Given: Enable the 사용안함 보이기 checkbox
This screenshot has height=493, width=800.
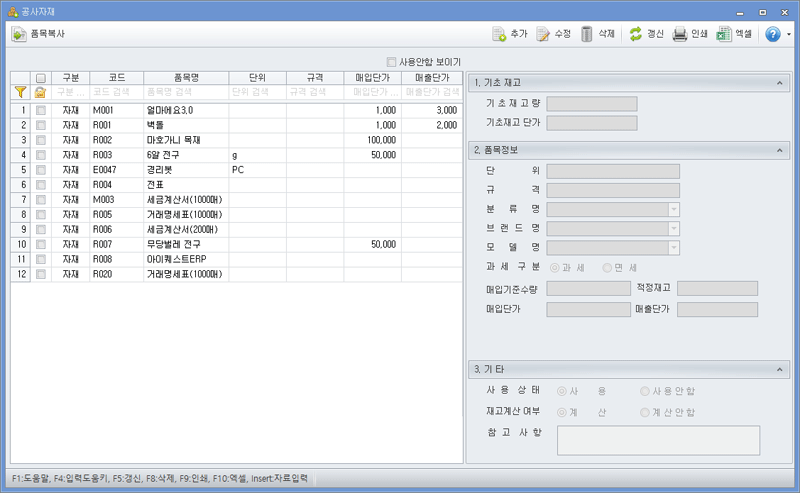Looking at the screenshot, I should pyautogui.click(x=391, y=62).
